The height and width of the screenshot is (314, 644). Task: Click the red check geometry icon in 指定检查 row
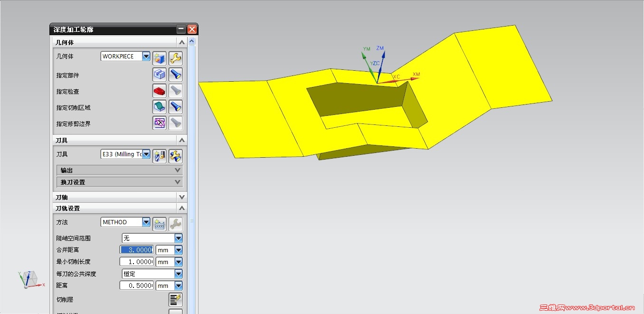click(159, 91)
